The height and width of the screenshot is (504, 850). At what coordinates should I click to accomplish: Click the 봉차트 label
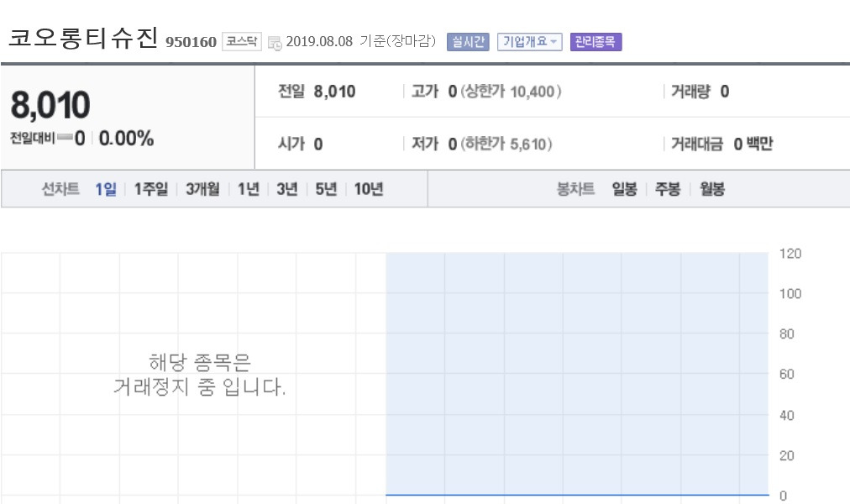click(x=575, y=189)
